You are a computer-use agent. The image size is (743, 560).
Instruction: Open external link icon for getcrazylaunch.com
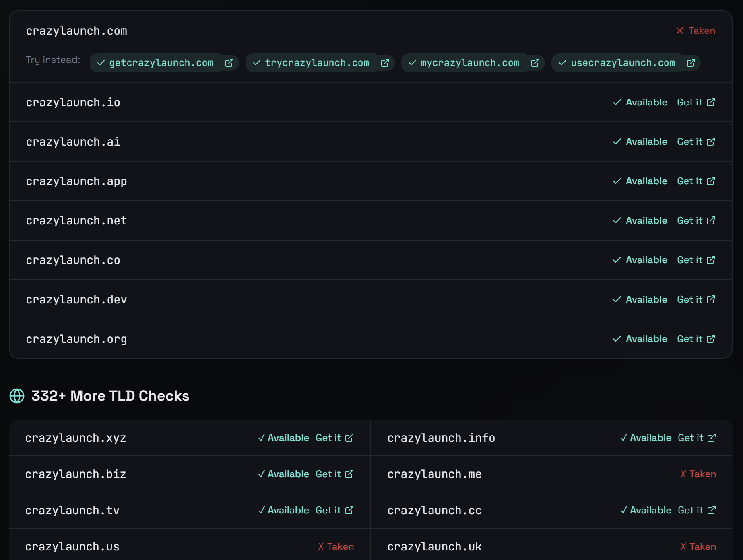click(x=229, y=63)
